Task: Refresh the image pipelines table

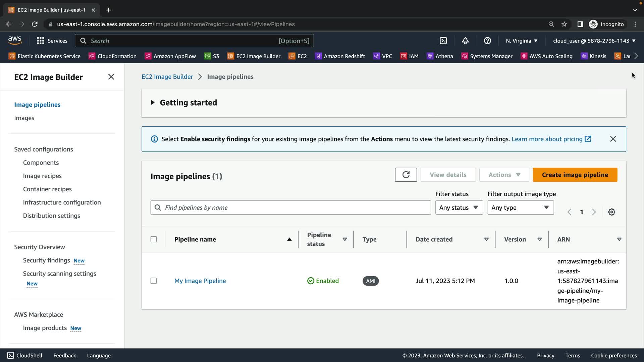Action: (406, 175)
